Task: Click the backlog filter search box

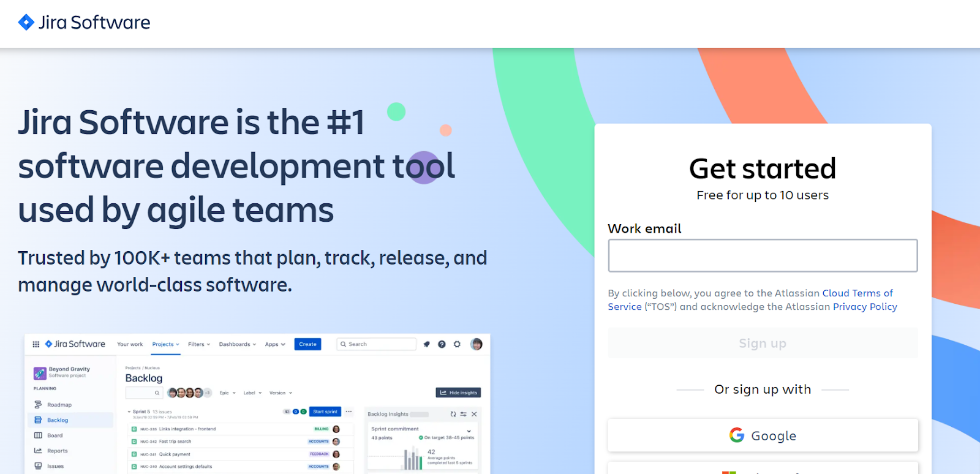Action: coord(144,393)
